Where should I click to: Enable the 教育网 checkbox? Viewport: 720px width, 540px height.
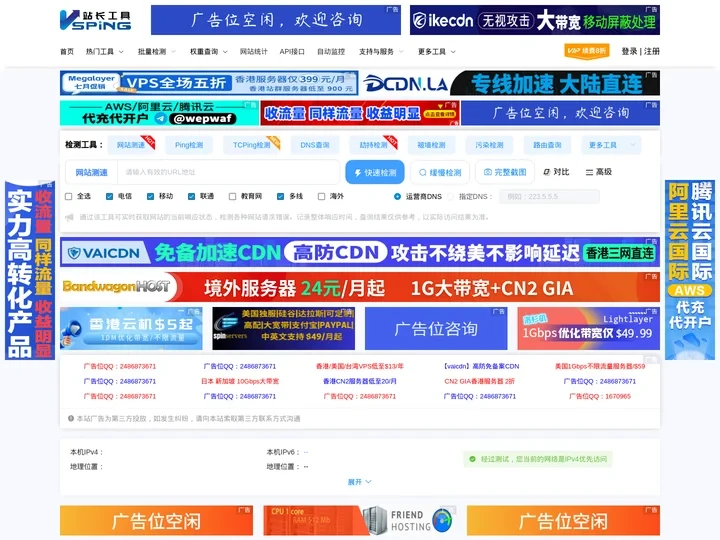tap(232, 197)
